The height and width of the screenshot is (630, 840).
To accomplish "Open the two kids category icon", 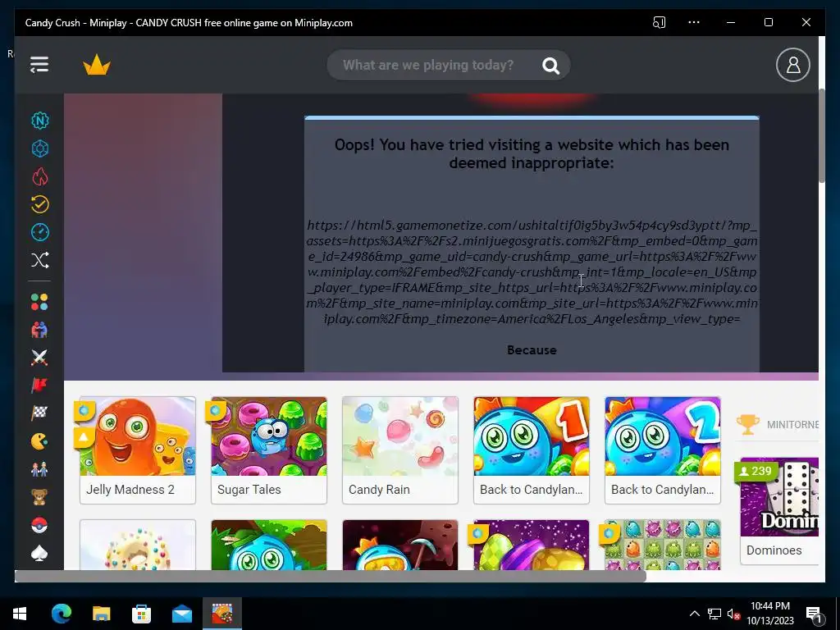I will pos(39,468).
